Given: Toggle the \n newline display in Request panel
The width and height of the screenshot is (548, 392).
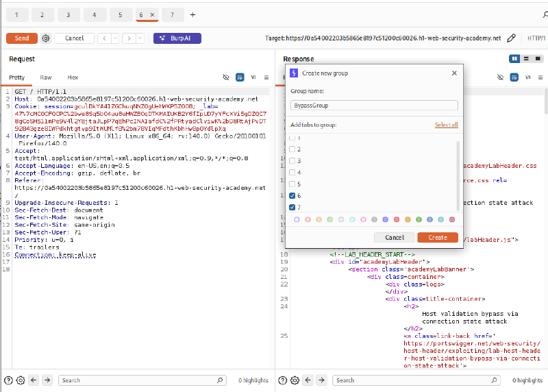Looking at the screenshot, I should click(253, 77).
